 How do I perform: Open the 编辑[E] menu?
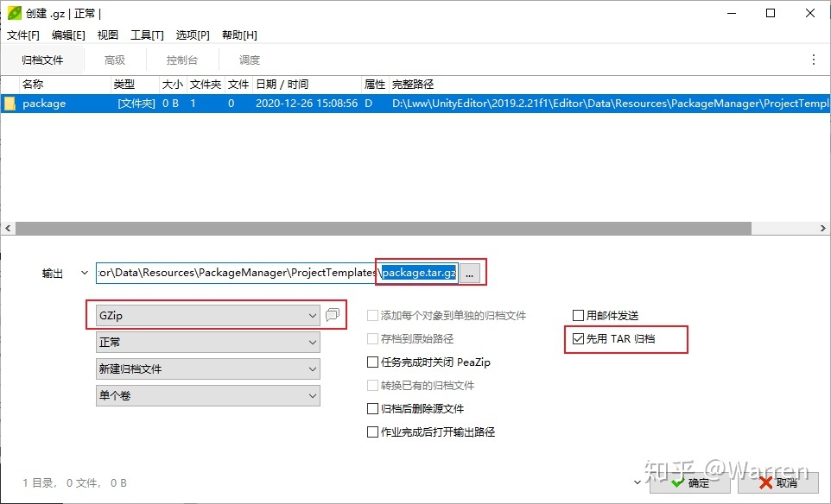click(68, 35)
